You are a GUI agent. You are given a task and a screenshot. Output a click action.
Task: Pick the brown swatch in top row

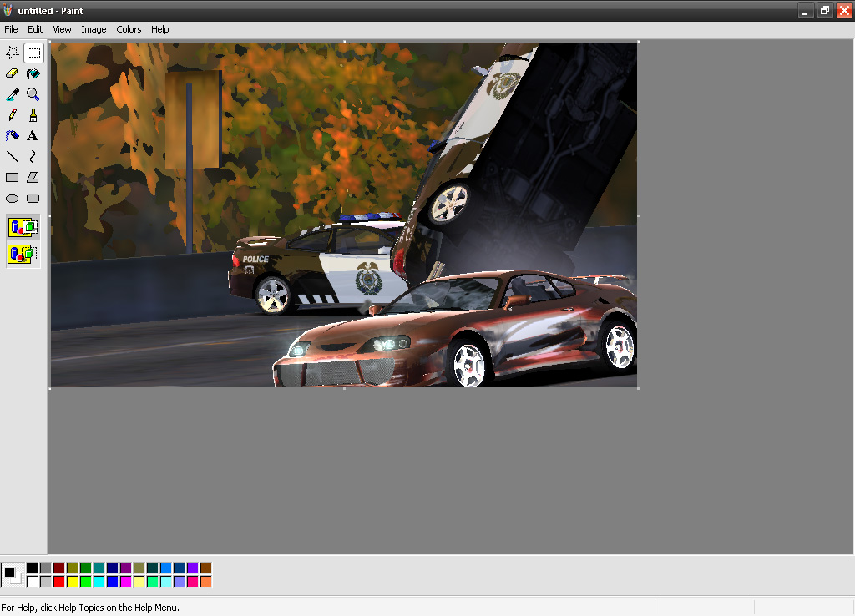pos(205,568)
